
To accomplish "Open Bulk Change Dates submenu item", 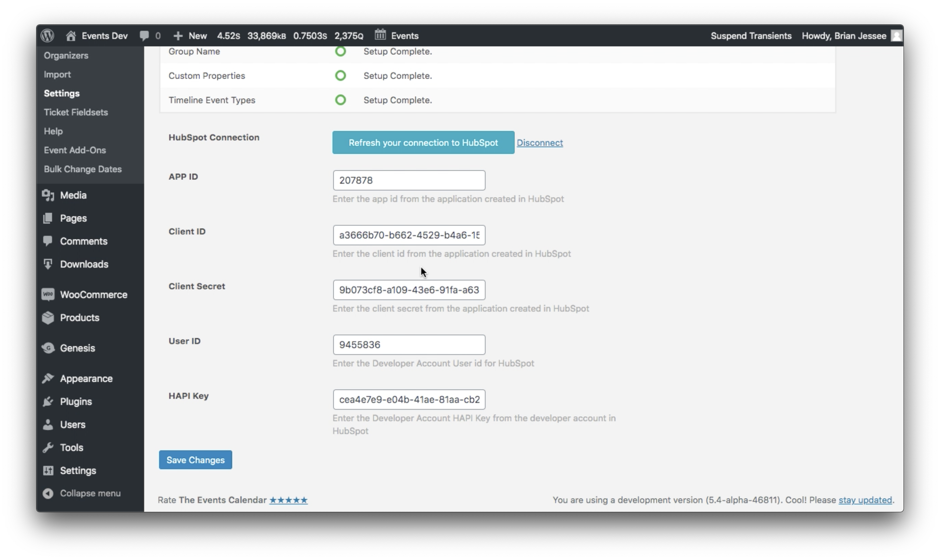I will 83,169.
